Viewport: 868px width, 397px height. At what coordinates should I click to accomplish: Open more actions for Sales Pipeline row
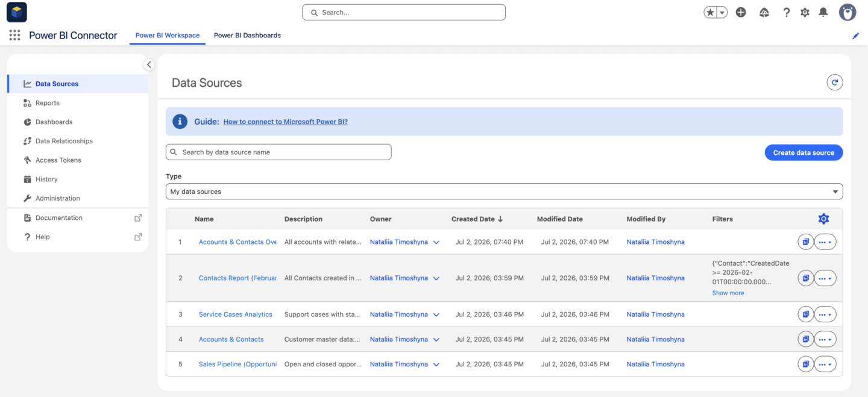coord(825,364)
